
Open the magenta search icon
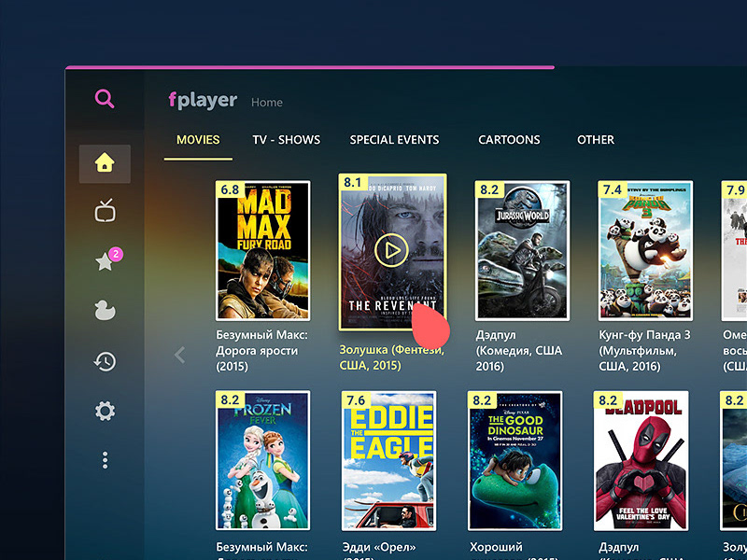[105, 99]
